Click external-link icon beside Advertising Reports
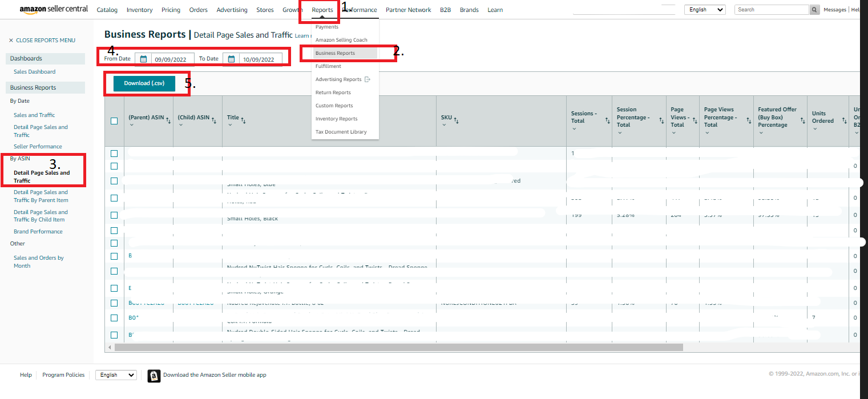Image resolution: width=868 pixels, height=399 pixels. [367, 79]
